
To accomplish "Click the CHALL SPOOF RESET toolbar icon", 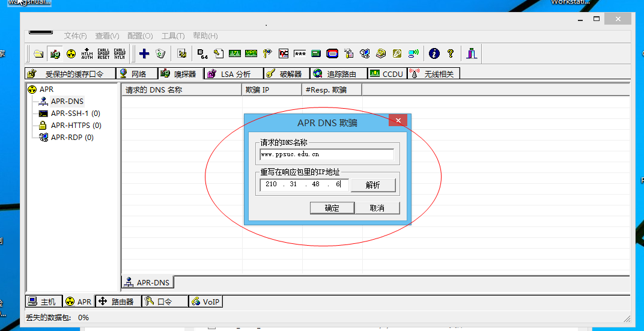I will (x=103, y=53).
